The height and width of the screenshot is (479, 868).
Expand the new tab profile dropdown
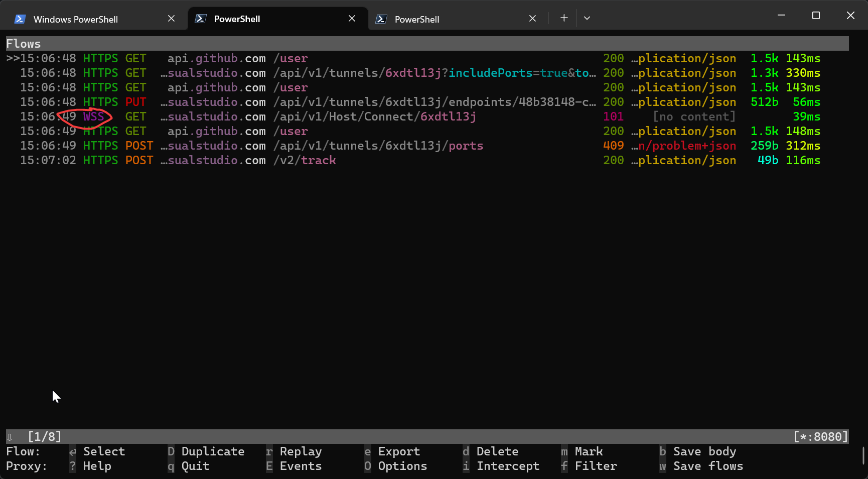(587, 18)
